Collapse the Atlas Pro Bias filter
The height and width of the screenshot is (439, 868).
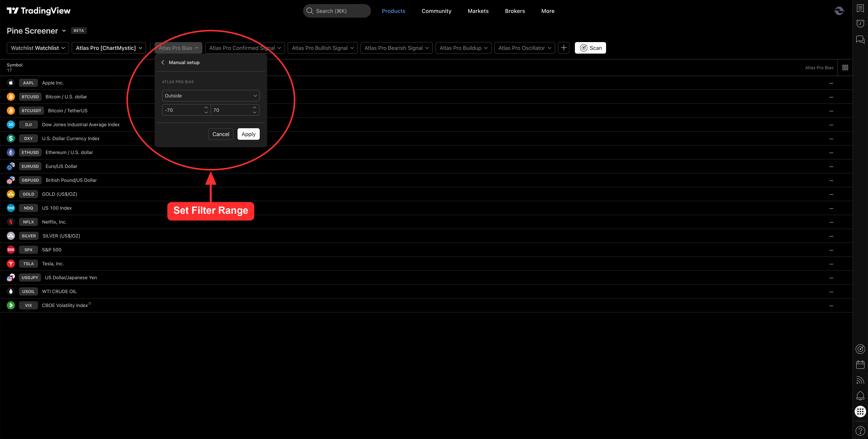178,48
